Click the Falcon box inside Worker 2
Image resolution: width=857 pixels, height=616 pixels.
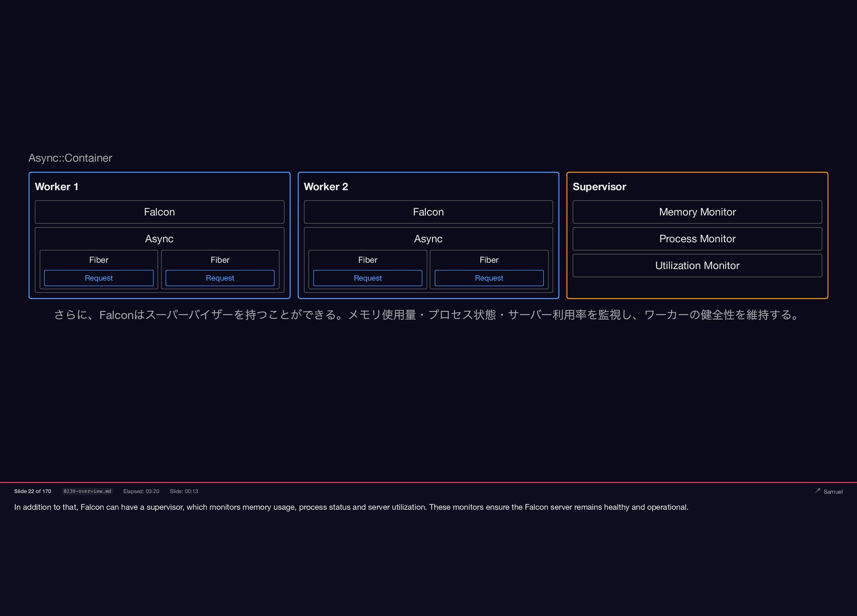pos(428,212)
